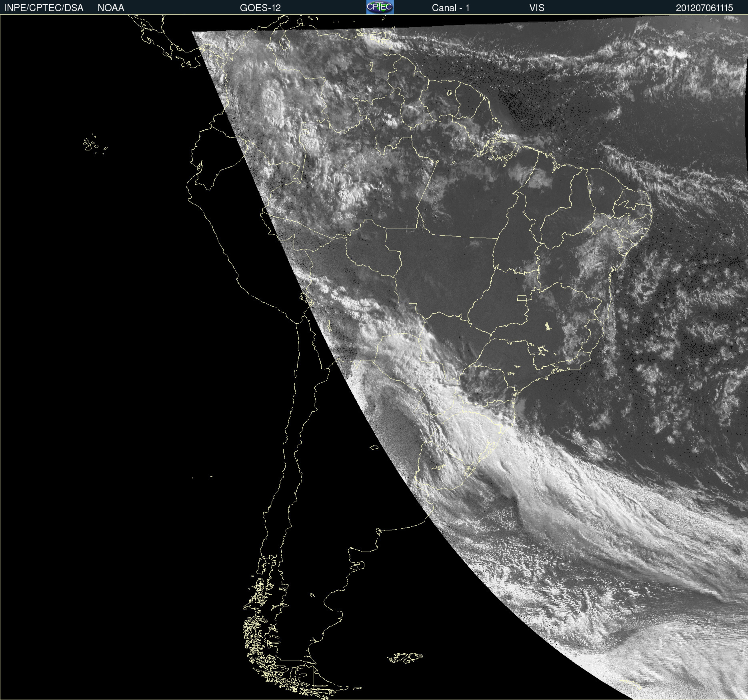Click the INPE/CPTEC/DSA header text
This screenshot has height=700, width=748.
(x=44, y=8)
